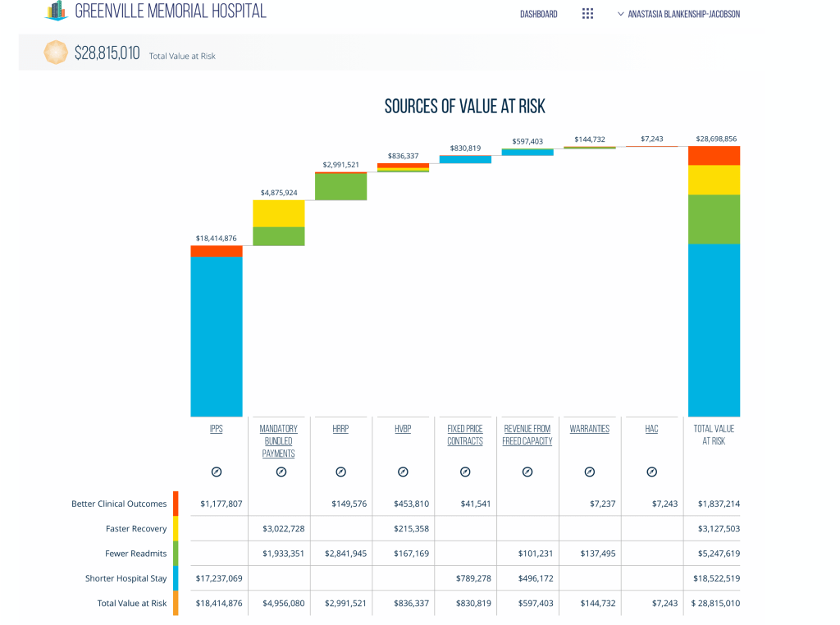
Task: Click the yellow Mandatory Bundled Payments bar segment
Action: click(x=279, y=213)
